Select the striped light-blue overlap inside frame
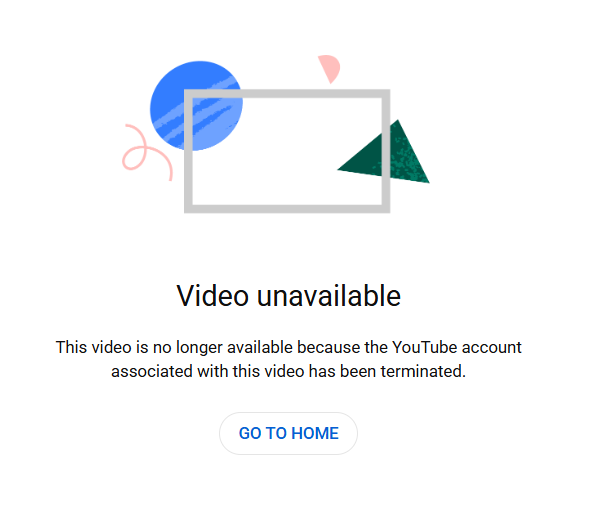This screenshot has width=600, height=526. click(216, 122)
